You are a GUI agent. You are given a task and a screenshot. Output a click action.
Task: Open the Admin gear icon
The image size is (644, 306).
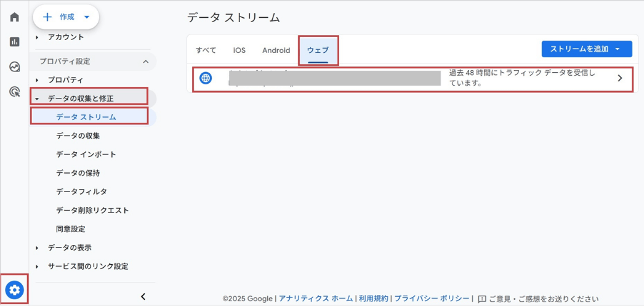point(14,290)
